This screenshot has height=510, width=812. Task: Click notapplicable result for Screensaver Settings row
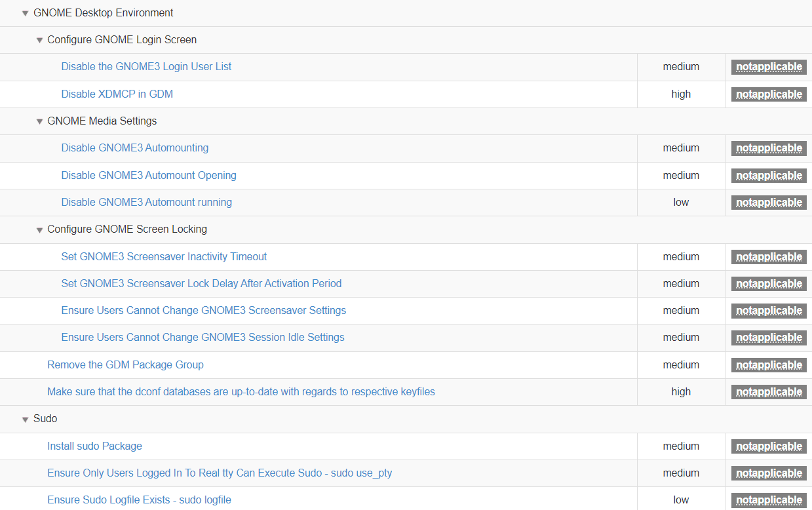769,311
